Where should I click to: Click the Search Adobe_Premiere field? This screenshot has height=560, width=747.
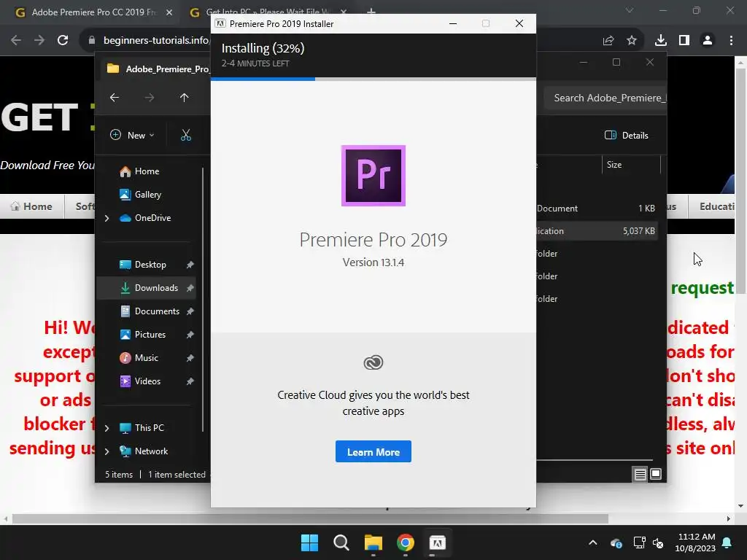(x=605, y=98)
